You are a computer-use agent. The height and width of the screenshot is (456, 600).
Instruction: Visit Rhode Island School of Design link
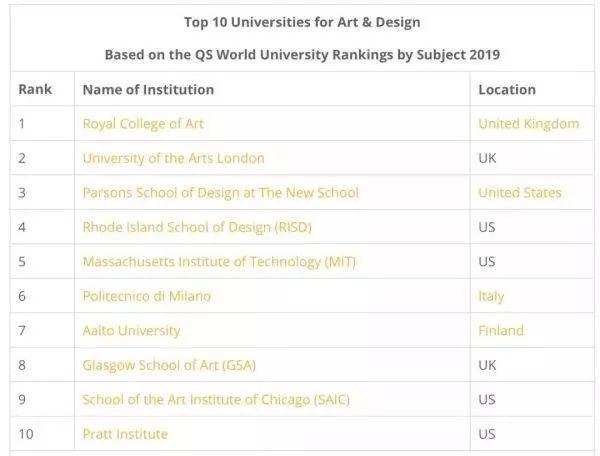(x=197, y=227)
